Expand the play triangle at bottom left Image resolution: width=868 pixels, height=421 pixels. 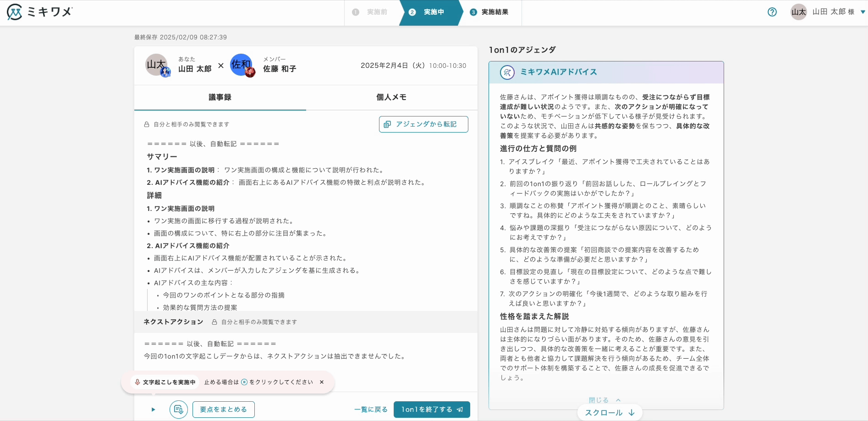click(x=153, y=410)
